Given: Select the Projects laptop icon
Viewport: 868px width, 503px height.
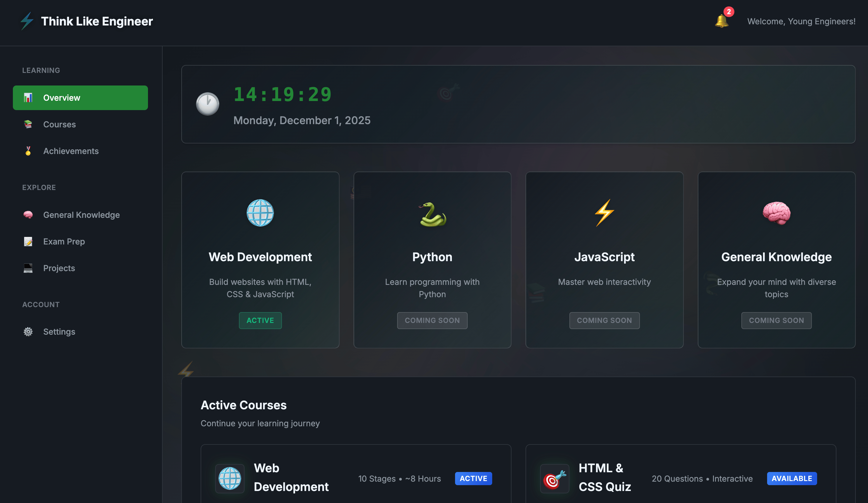Looking at the screenshot, I should (28, 268).
